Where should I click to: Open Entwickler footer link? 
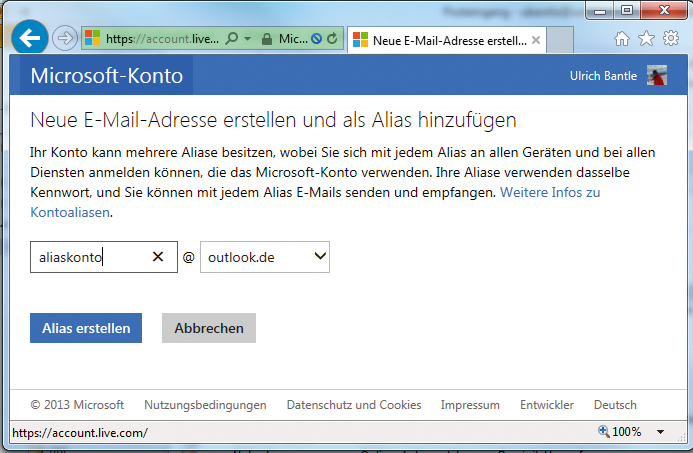(x=547, y=405)
